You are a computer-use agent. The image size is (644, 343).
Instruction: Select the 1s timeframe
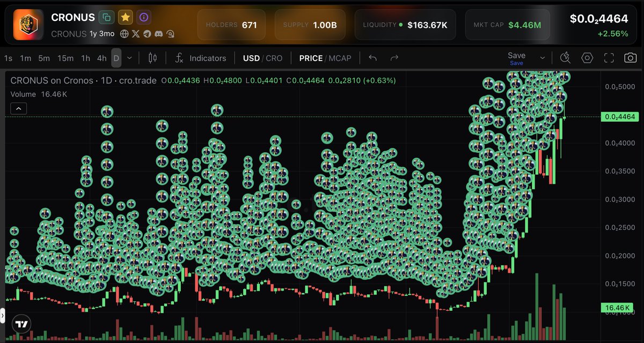click(8, 58)
